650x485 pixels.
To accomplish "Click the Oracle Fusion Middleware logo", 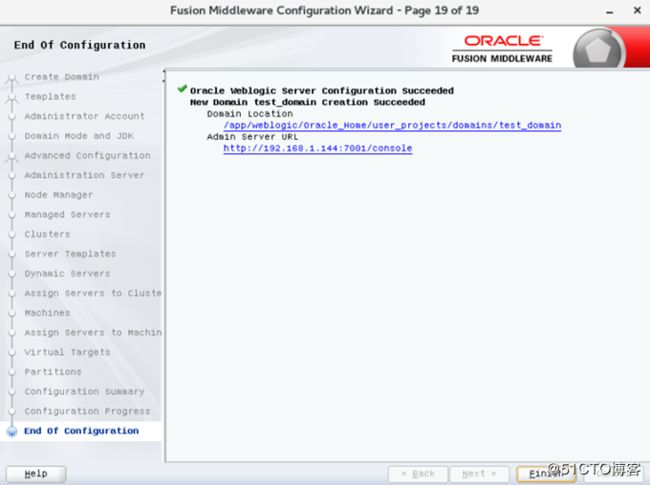I will tap(502, 49).
